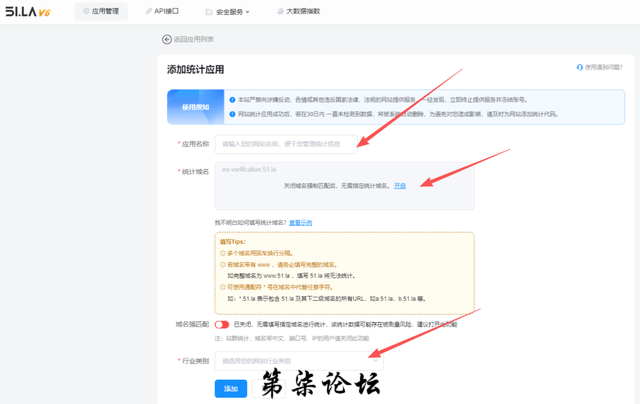Click the 返回应用列表 link
Image resolution: width=640 pixels, height=404 pixels.
point(193,39)
